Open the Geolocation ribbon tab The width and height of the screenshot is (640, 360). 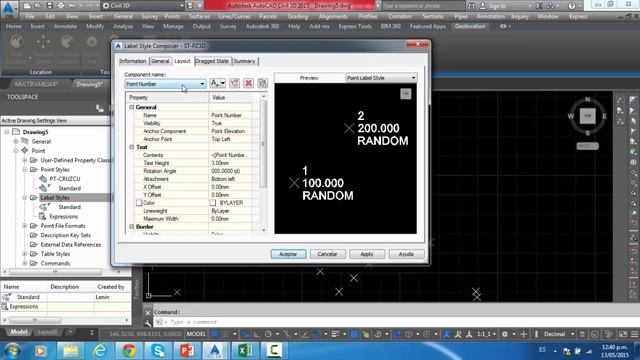coord(470,26)
